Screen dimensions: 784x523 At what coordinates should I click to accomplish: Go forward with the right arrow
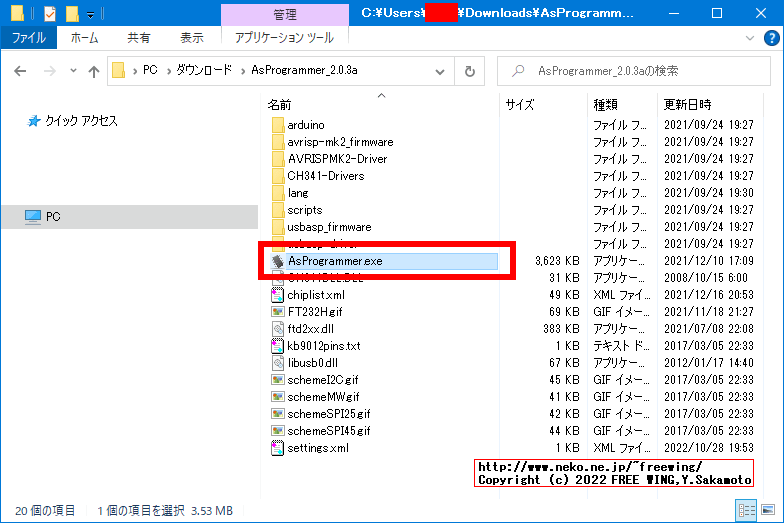coord(50,72)
